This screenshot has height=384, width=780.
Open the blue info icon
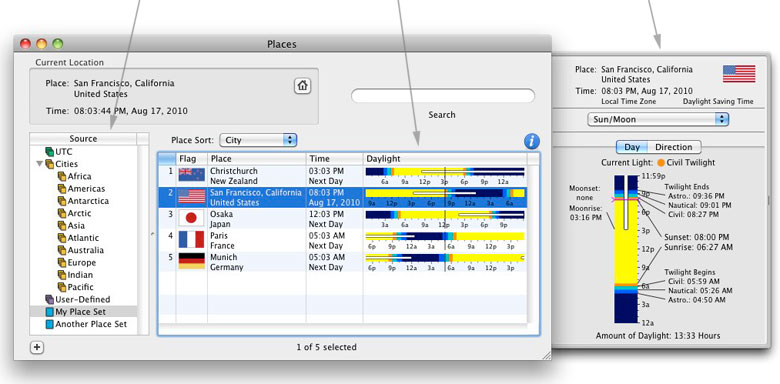click(x=532, y=141)
